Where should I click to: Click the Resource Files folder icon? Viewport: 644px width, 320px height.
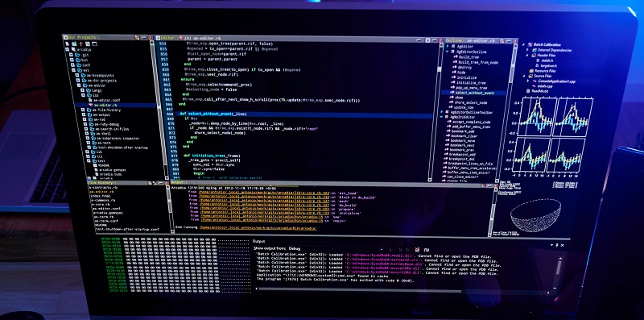pyautogui.click(x=531, y=71)
